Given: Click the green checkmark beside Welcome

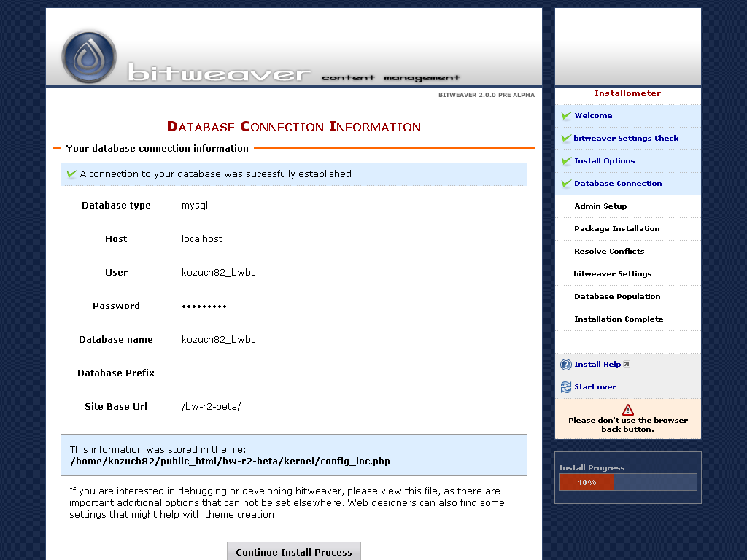Looking at the screenshot, I should 566,116.
